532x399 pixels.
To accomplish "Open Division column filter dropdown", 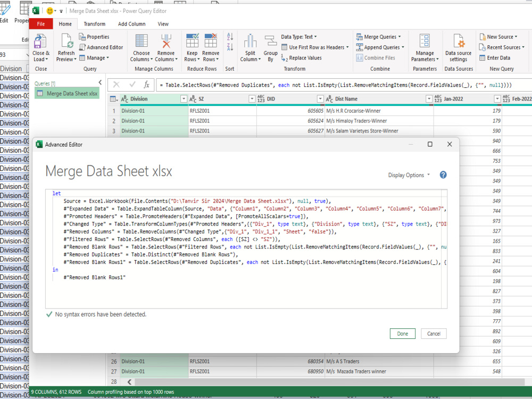I will [184, 99].
